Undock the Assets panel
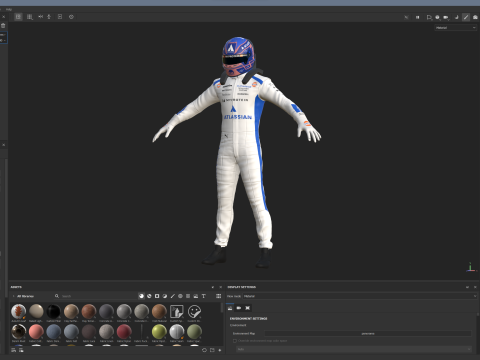 tap(213, 287)
